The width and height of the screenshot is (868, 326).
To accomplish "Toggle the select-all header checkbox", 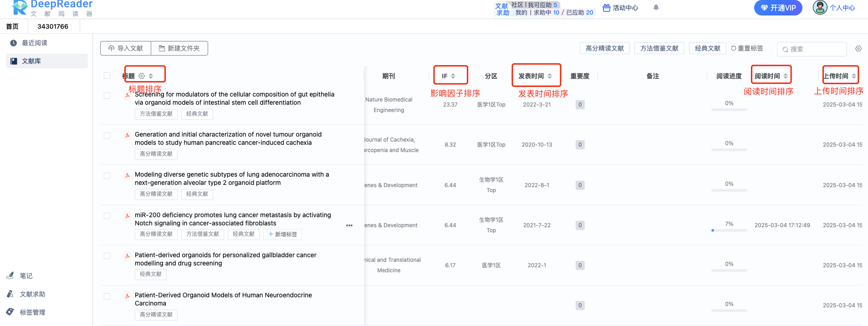I will [107, 76].
